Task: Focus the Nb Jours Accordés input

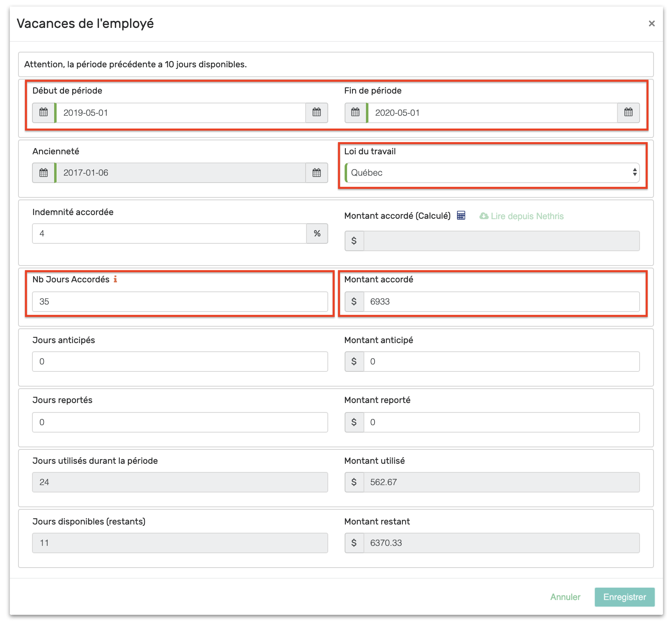Action: pyautogui.click(x=180, y=302)
